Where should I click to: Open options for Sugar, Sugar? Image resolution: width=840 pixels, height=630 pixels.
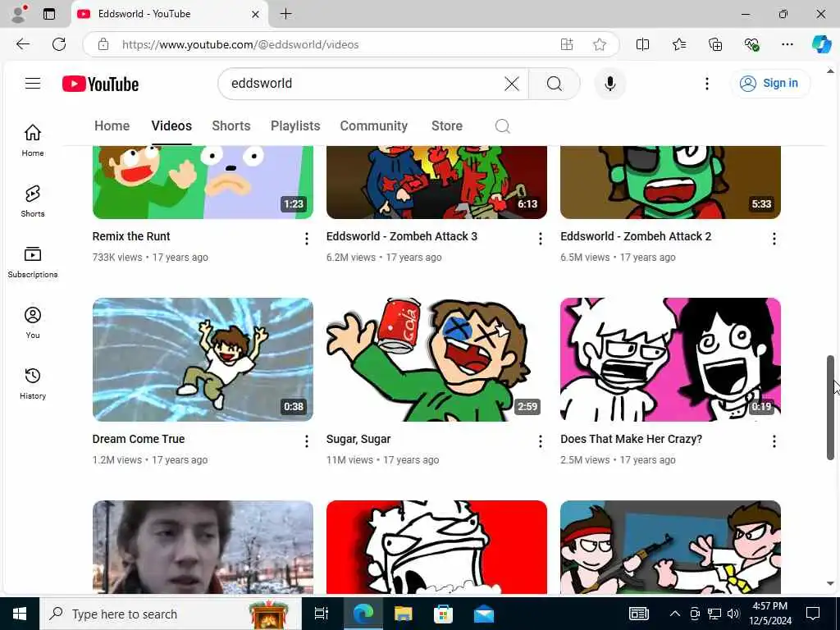tap(540, 441)
